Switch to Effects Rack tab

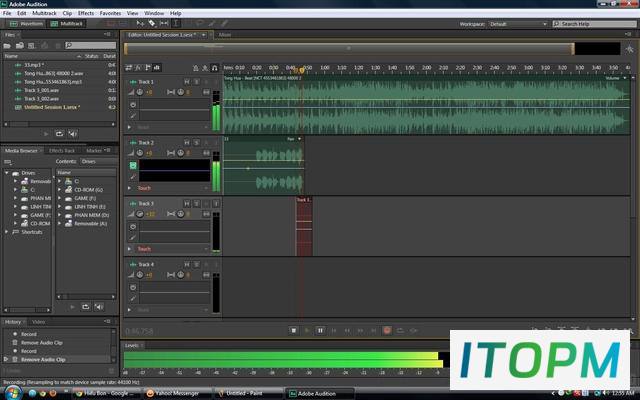tap(62, 151)
